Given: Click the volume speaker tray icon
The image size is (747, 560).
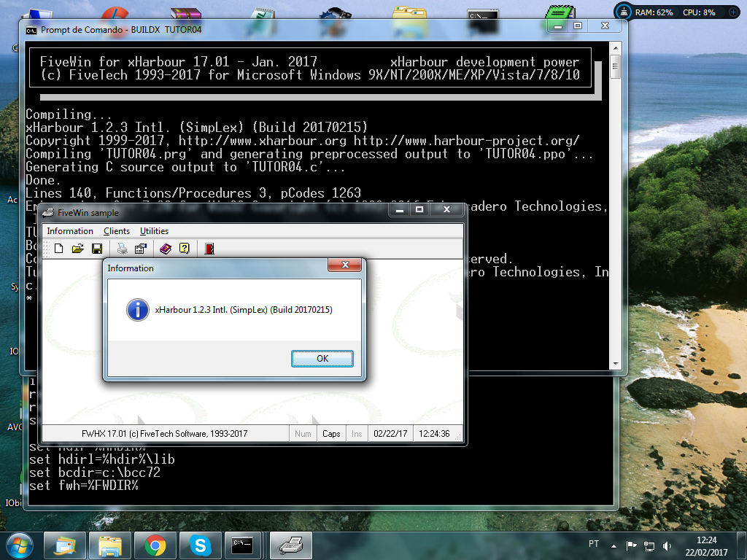Looking at the screenshot, I should [x=667, y=545].
